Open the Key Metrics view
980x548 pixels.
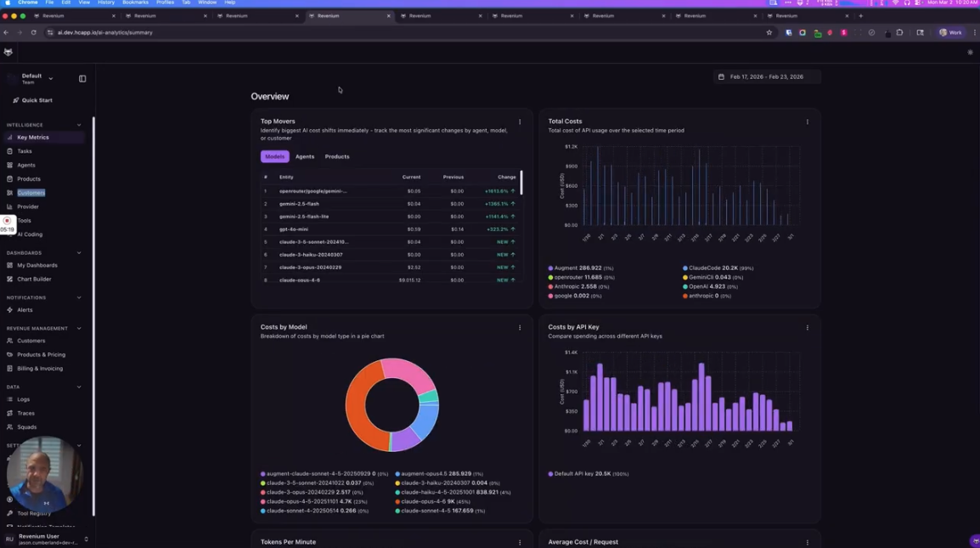[x=33, y=137]
